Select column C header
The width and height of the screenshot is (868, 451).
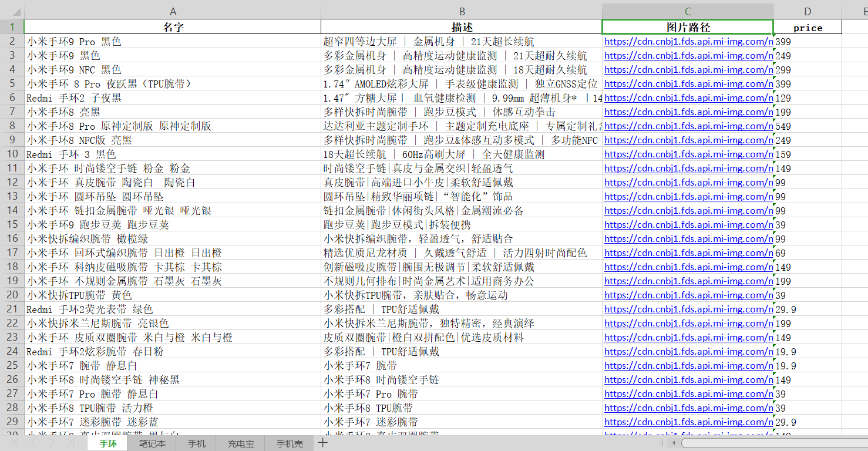click(688, 12)
